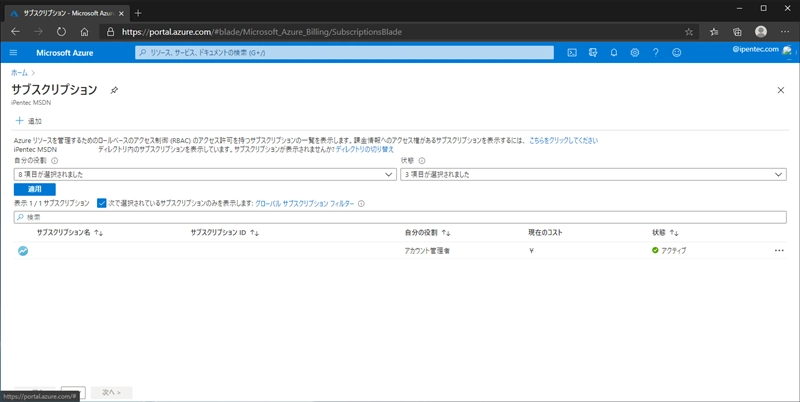This screenshot has width=800, height=402.
Task: Click the アカウント管理者 cell
Action: [427, 251]
